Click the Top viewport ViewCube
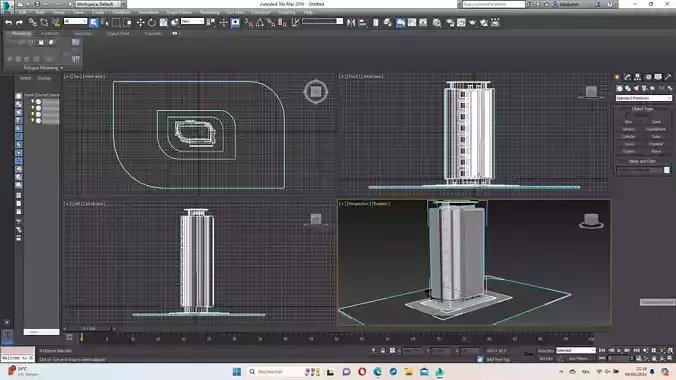 click(x=316, y=91)
